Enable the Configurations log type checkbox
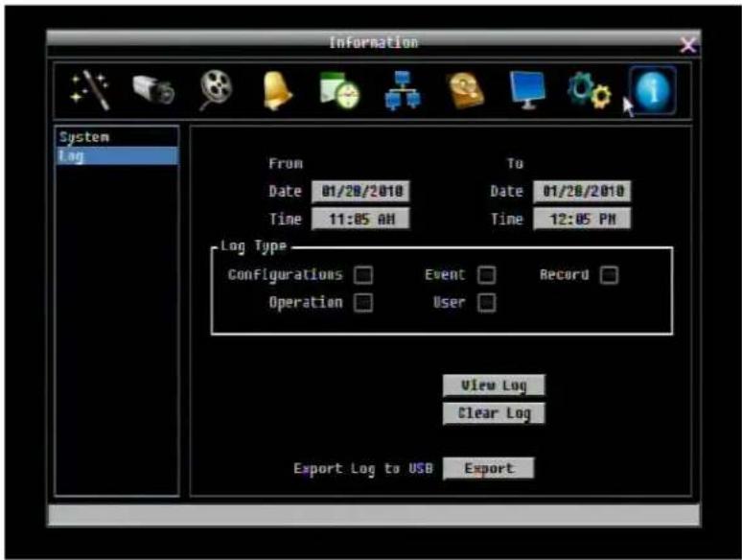Image resolution: width=742 pixels, height=560 pixels. click(363, 274)
